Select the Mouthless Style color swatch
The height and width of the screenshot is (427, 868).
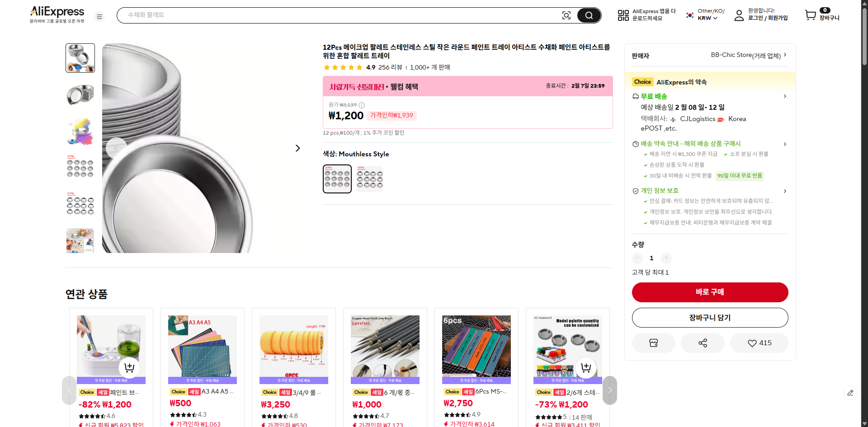pos(337,178)
